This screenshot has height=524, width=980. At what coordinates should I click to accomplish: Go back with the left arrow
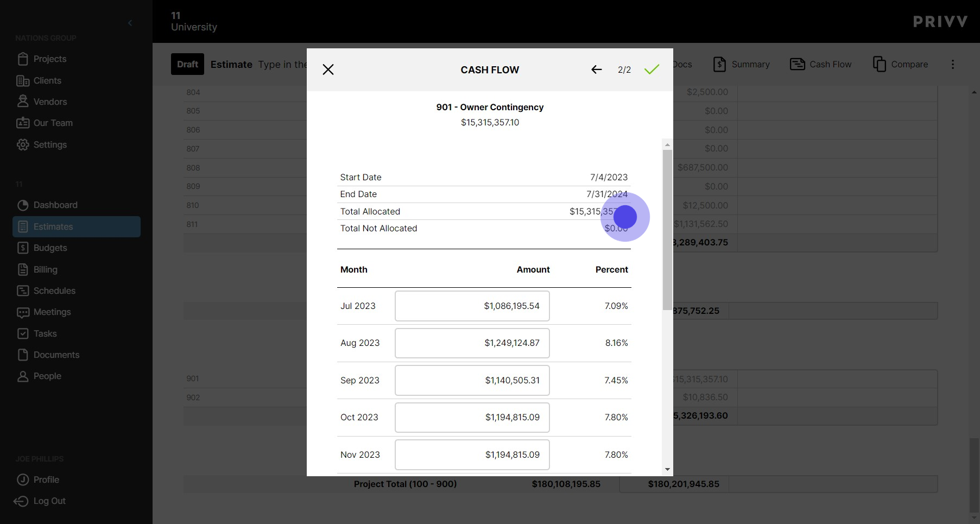(596, 70)
